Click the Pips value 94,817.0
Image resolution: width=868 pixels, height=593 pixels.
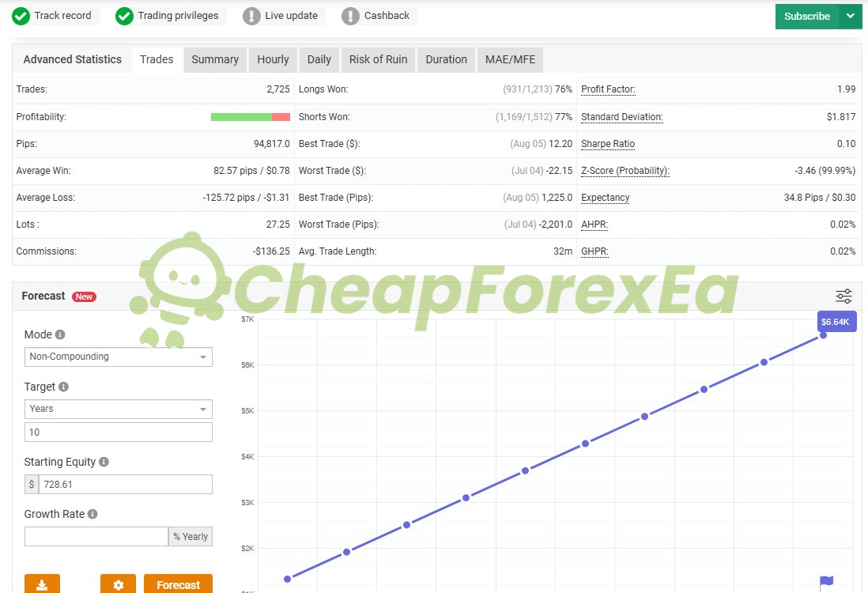[272, 144]
